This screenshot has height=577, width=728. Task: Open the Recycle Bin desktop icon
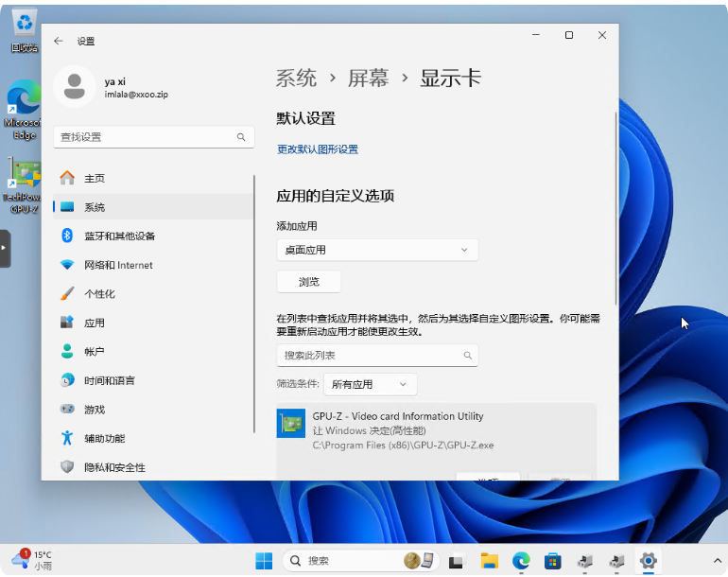(x=25, y=29)
